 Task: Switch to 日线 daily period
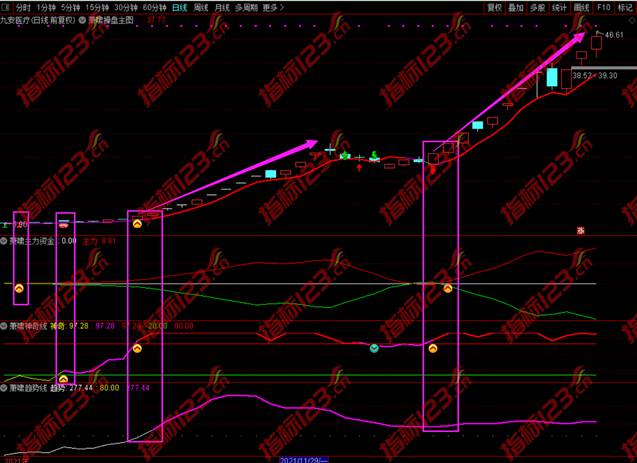[180, 7]
